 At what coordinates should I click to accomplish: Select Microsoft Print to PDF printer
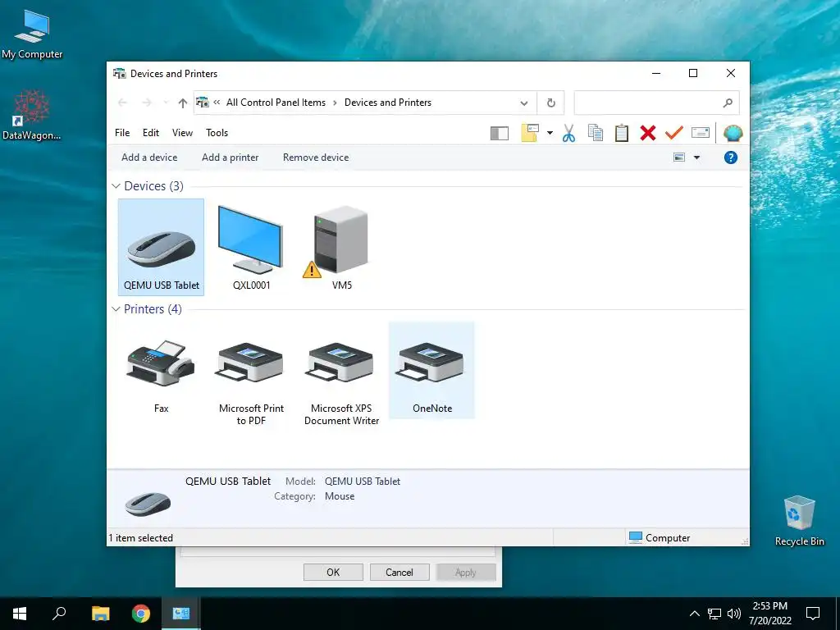click(251, 376)
